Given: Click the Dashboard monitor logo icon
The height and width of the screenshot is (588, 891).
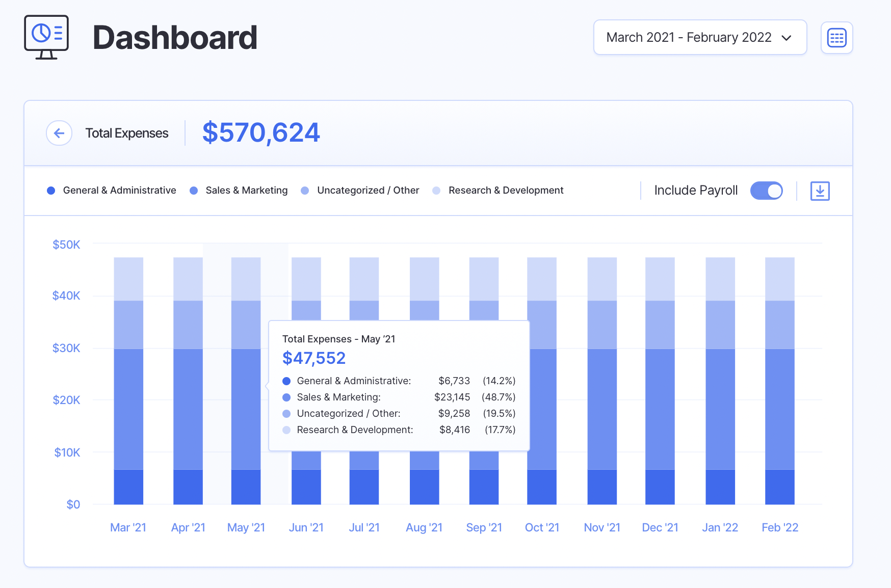Looking at the screenshot, I should tap(46, 37).
